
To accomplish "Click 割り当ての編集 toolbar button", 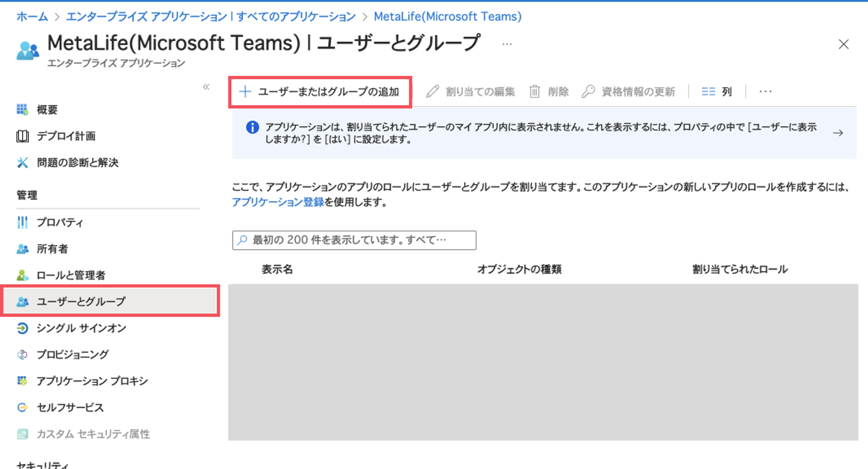I will click(470, 92).
